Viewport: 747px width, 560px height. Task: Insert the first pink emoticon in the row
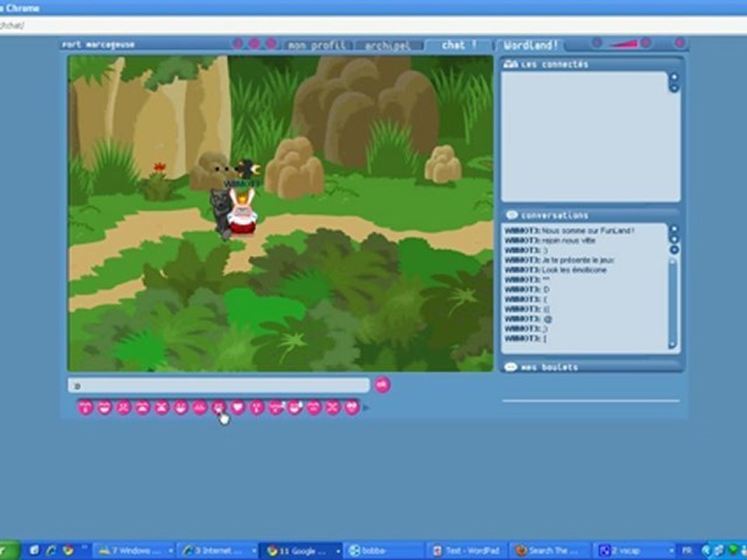(x=86, y=407)
